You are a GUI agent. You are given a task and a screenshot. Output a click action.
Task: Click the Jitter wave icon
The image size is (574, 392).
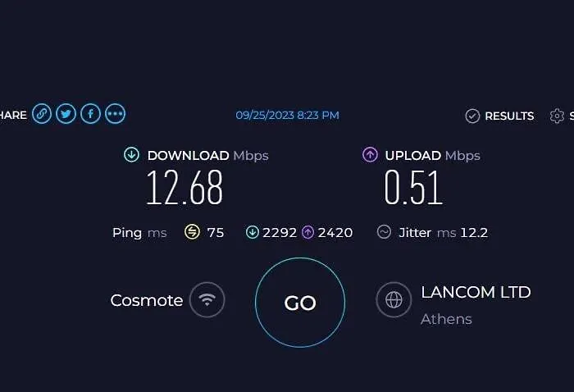point(384,232)
